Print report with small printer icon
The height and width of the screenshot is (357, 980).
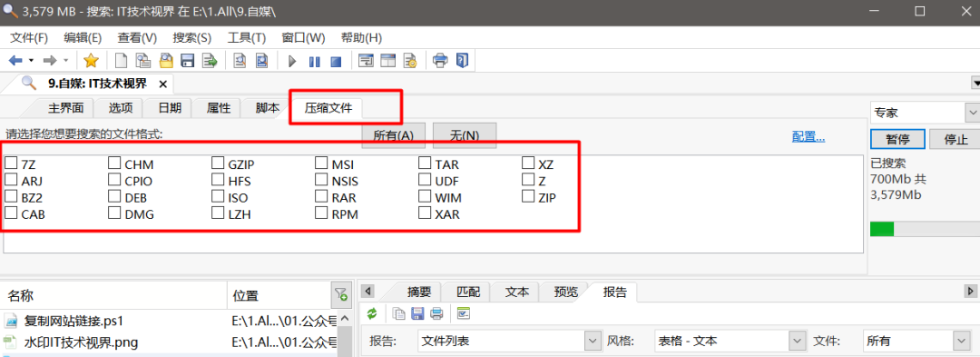pyautogui.click(x=436, y=313)
